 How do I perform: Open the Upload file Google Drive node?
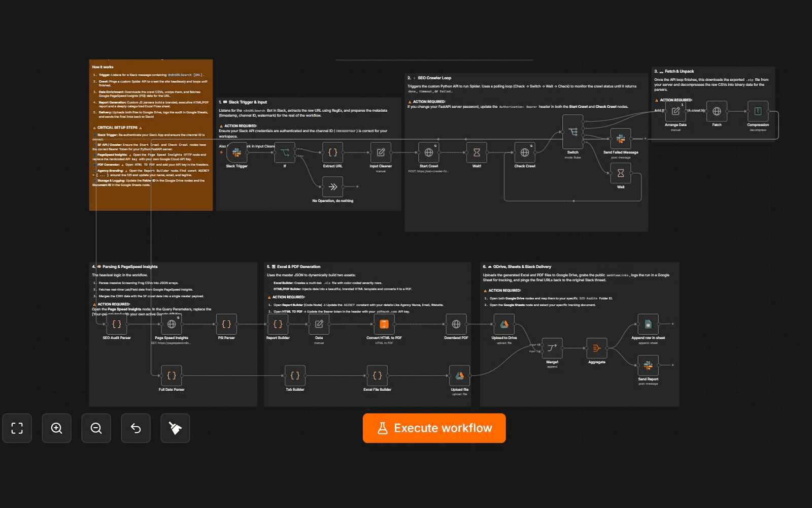click(x=459, y=376)
